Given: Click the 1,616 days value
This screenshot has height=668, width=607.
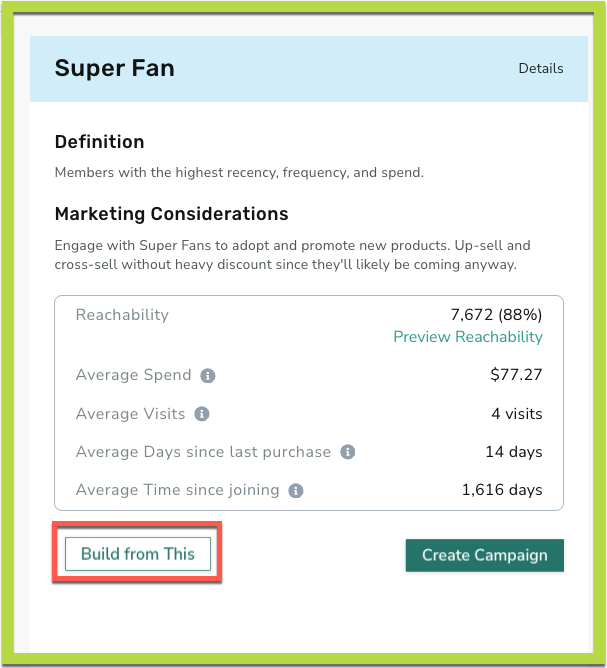Looking at the screenshot, I should pyautogui.click(x=502, y=490).
